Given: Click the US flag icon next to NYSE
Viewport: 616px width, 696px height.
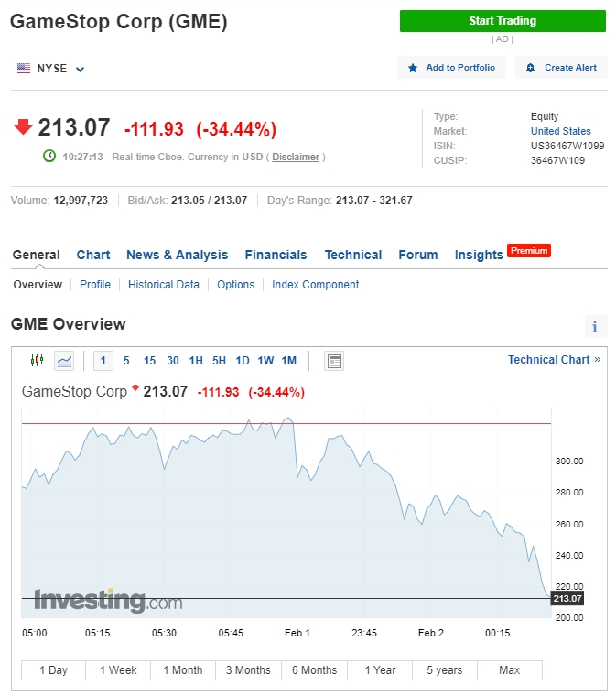Looking at the screenshot, I should coord(24,69).
